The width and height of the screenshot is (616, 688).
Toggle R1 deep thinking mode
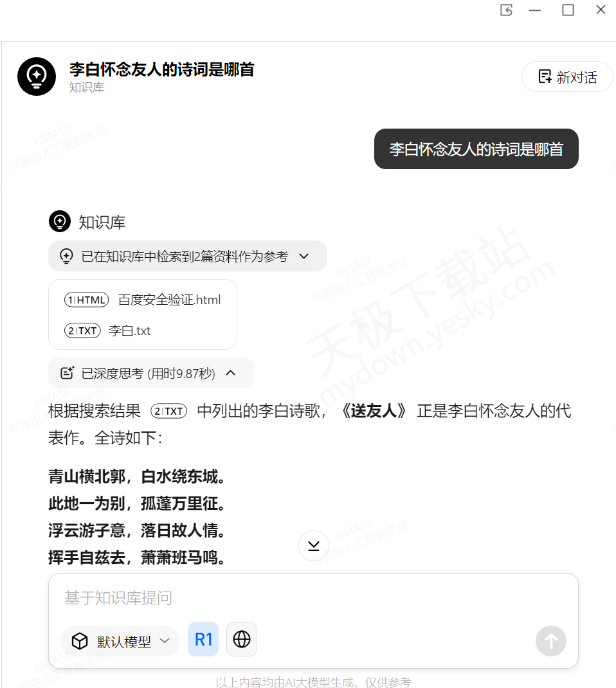click(203, 639)
